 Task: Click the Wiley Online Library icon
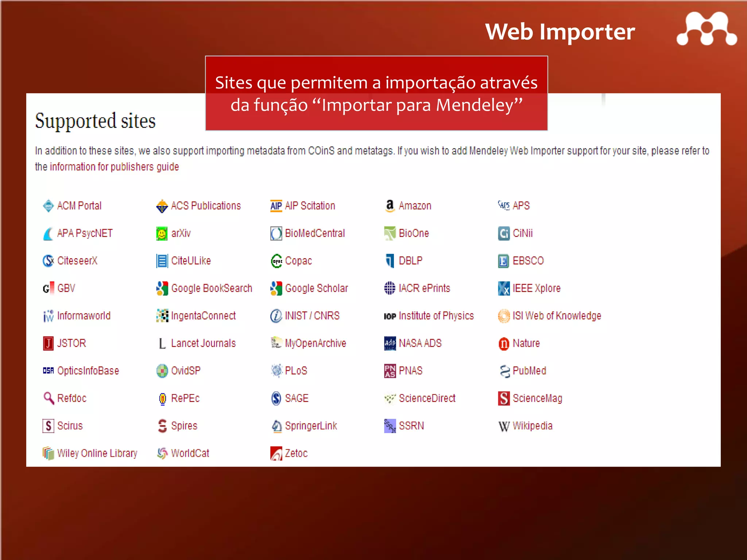[48, 454]
